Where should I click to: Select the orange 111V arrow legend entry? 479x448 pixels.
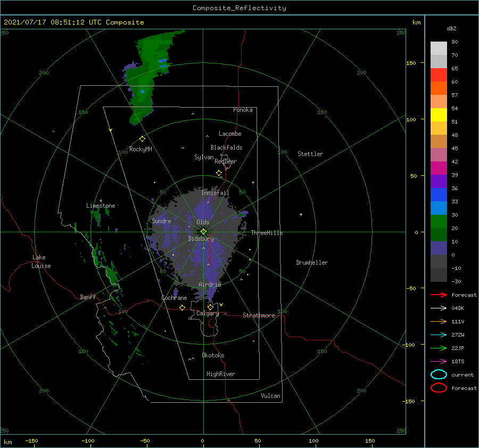point(439,321)
